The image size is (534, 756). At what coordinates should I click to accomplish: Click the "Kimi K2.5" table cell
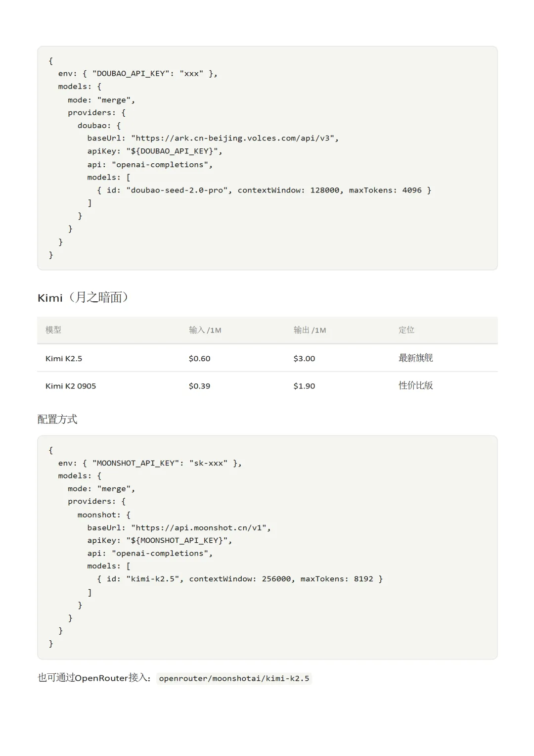64,358
